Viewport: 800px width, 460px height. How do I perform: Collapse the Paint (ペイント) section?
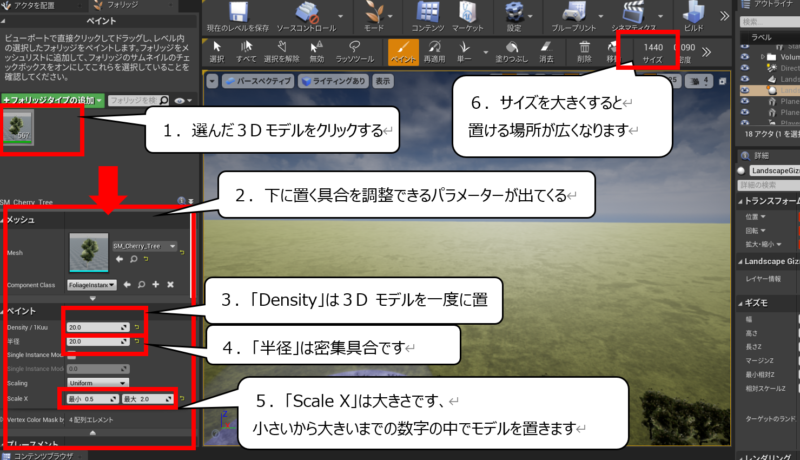tap(3, 311)
